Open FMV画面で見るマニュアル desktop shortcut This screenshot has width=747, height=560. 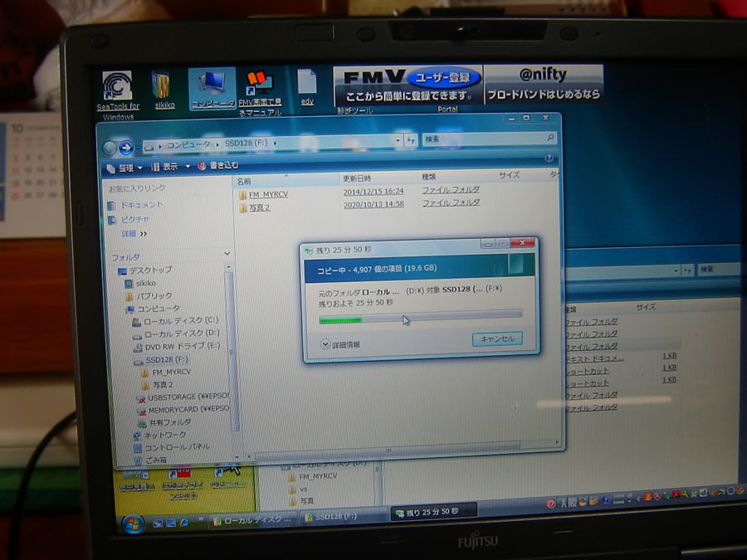(x=260, y=93)
